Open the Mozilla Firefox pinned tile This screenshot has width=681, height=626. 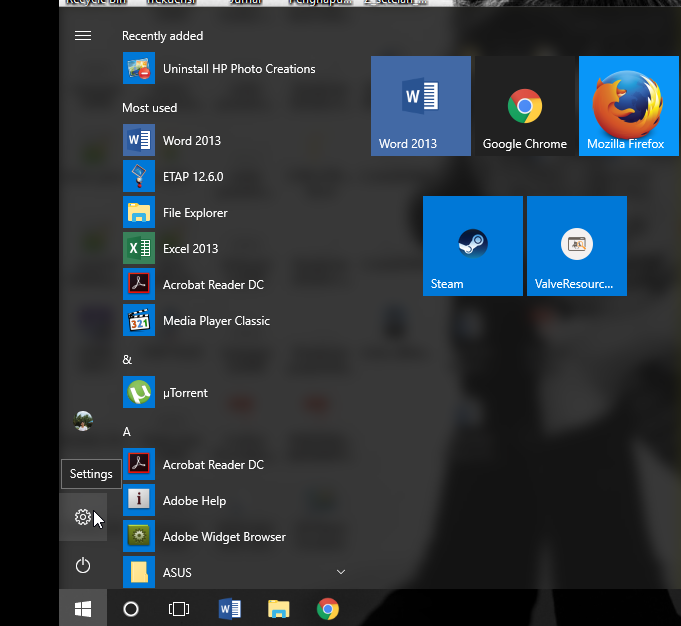pos(629,106)
